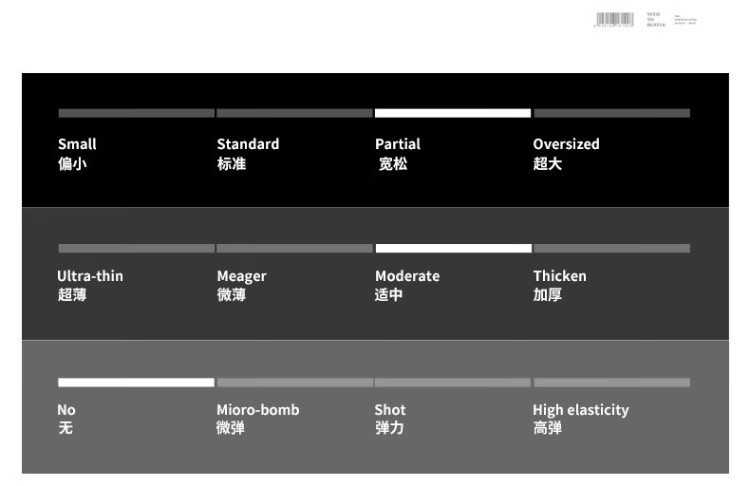This screenshot has height=486, width=750.
Task: Select the Meager thickness bar segment
Action: click(x=294, y=248)
